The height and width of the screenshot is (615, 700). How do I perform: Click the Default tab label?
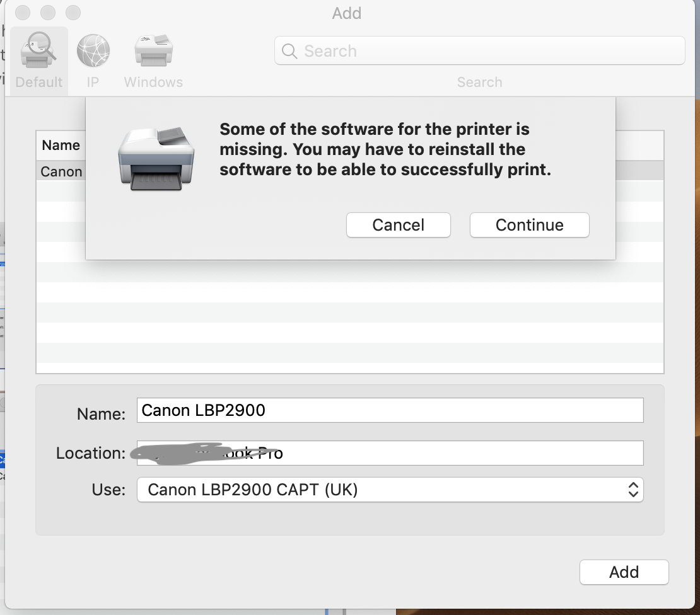(x=39, y=82)
